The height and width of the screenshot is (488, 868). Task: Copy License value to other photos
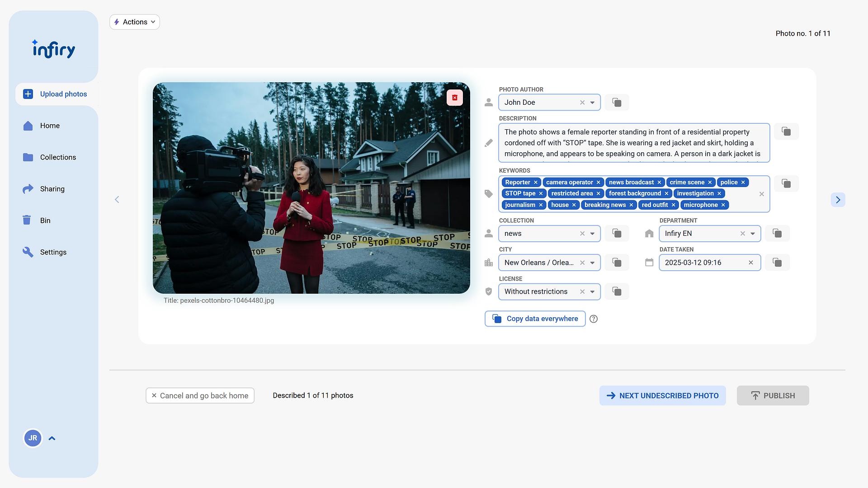pyautogui.click(x=617, y=291)
